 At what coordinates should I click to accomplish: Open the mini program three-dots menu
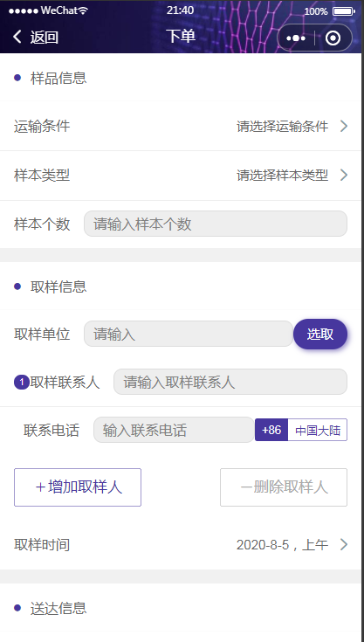(296, 38)
